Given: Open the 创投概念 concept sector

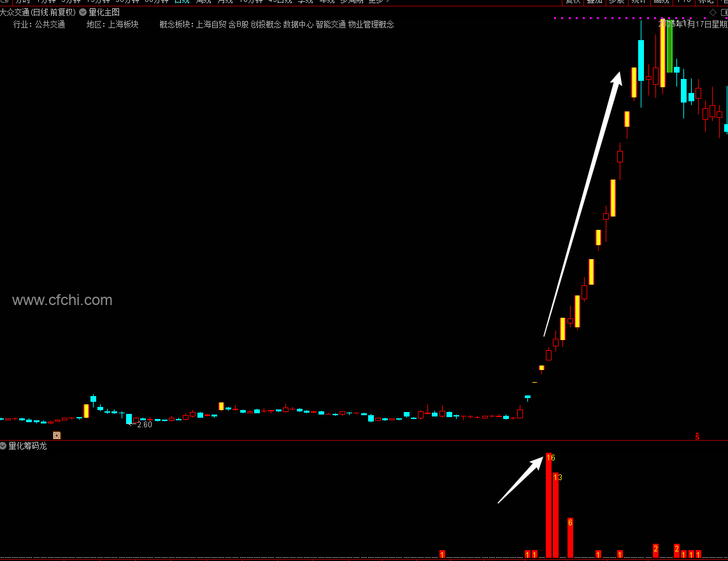Looking at the screenshot, I should point(266,25).
